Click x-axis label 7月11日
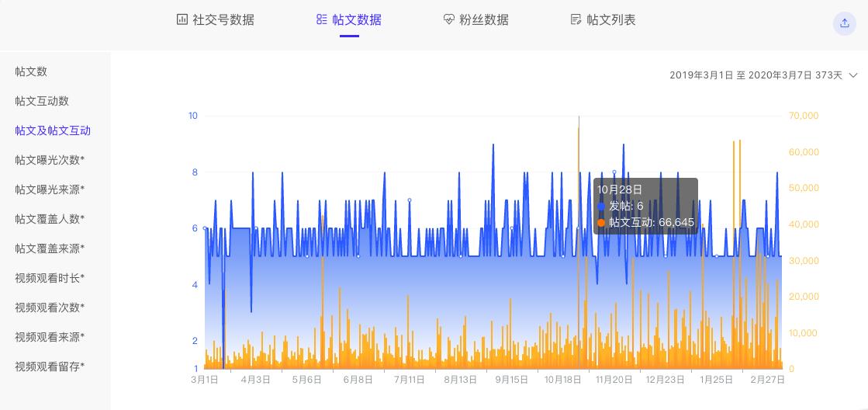Viewport: 868px width, 410px height. (409, 380)
